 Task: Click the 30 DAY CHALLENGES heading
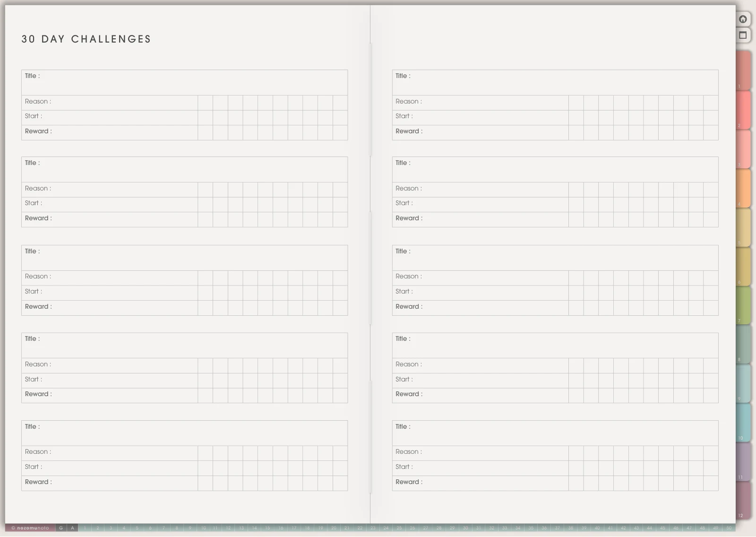86,39
